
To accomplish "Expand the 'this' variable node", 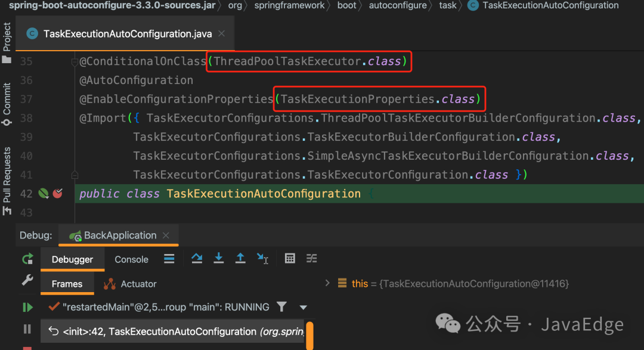I will coord(327,283).
